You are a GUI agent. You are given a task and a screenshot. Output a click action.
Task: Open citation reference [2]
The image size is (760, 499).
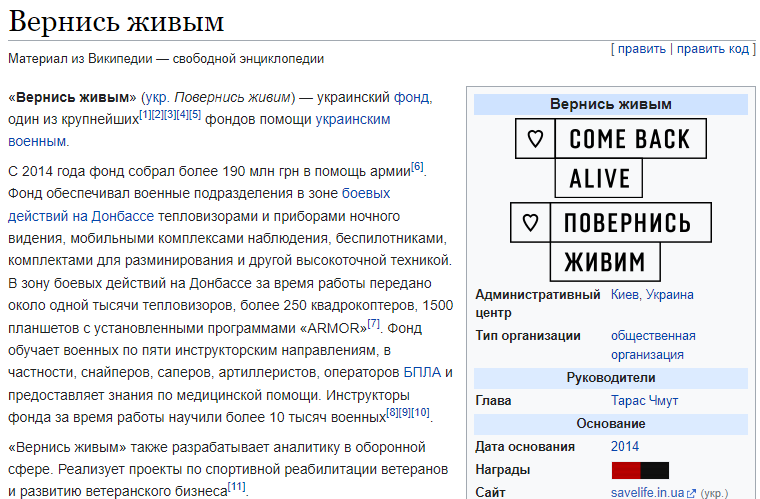click(x=158, y=114)
